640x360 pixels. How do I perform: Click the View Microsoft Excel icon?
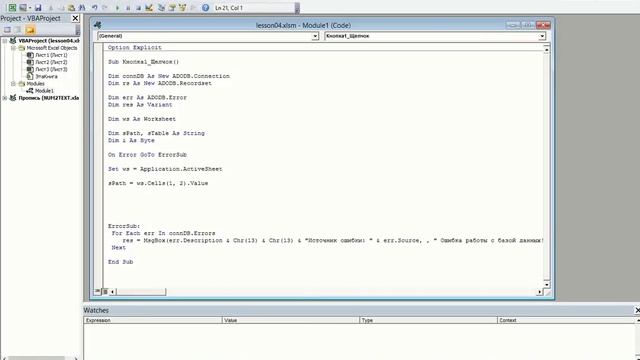12,8
